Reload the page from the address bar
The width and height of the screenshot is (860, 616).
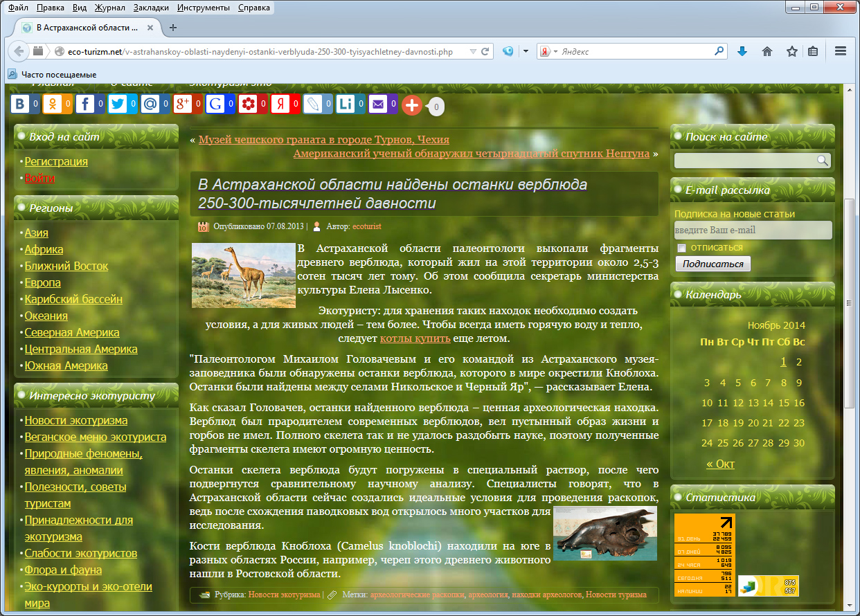pos(486,51)
